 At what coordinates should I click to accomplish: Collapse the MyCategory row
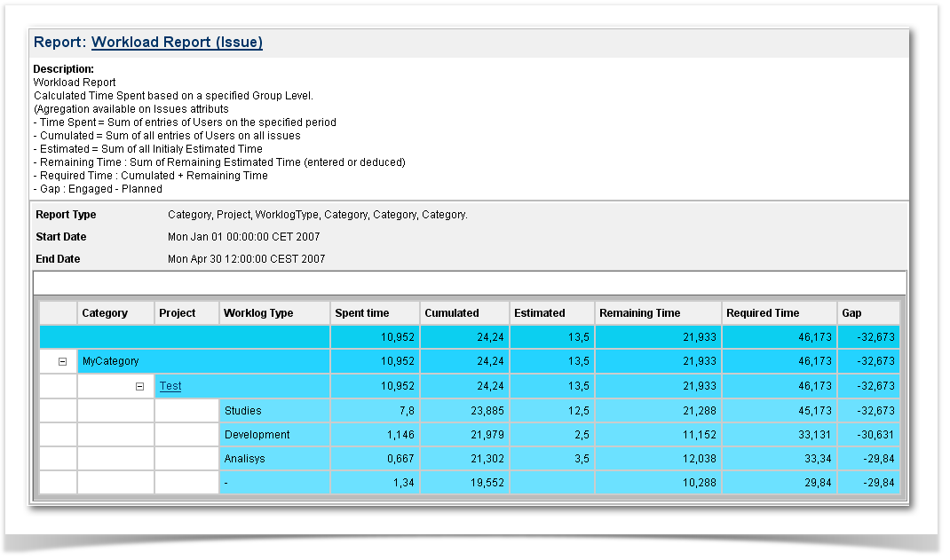point(62,362)
